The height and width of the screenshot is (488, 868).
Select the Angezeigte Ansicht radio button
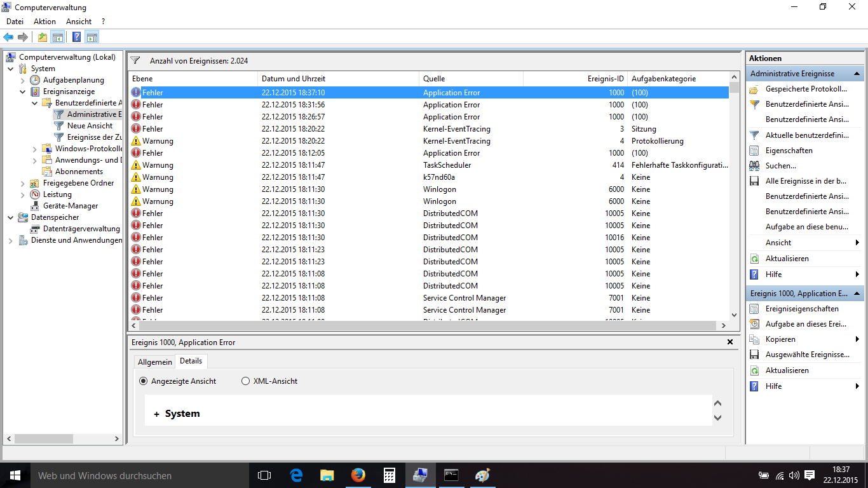(x=143, y=381)
